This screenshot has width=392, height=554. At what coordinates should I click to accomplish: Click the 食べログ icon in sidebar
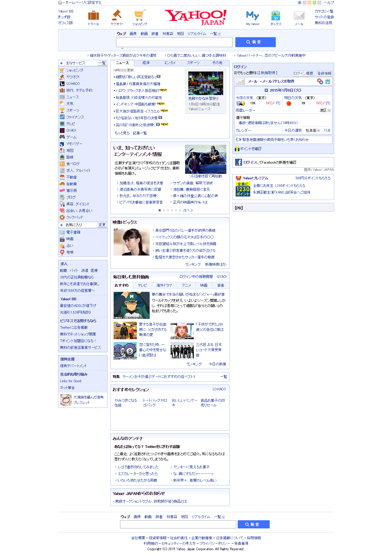click(x=62, y=164)
